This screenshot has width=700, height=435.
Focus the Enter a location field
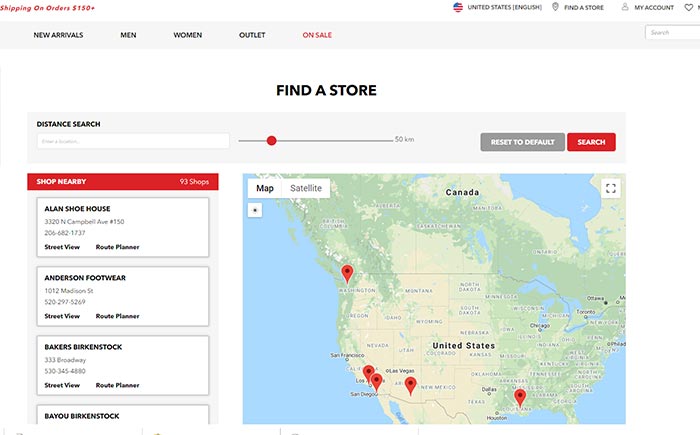(x=133, y=141)
